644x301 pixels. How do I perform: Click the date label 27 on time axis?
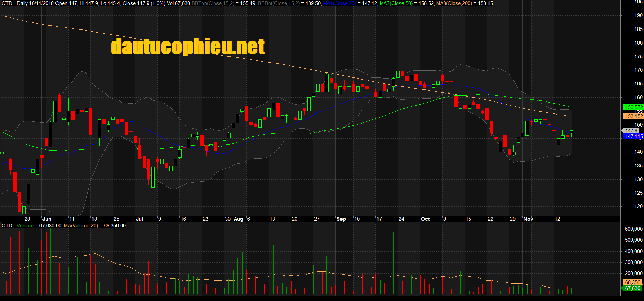pos(317,219)
